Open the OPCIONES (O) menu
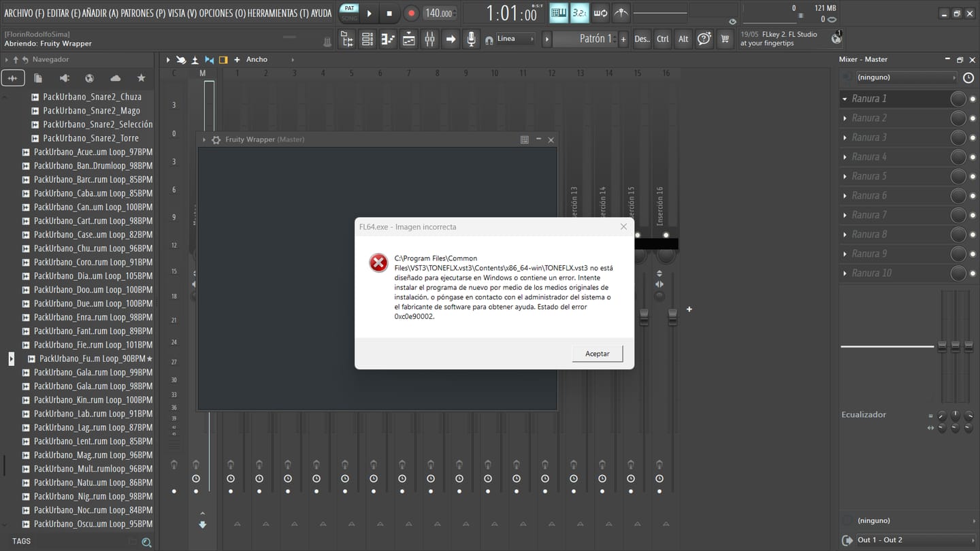Viewport: 980px width, 551px height. (222, 13)
